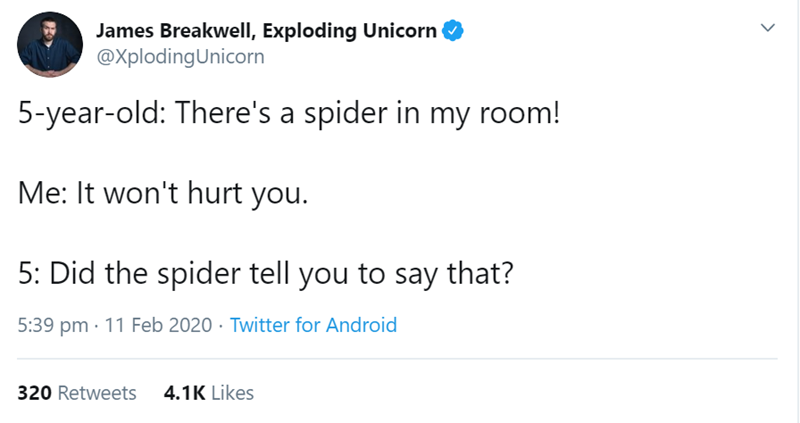
Task: Click the word "Android" in the source label
Action: point(362,325)
